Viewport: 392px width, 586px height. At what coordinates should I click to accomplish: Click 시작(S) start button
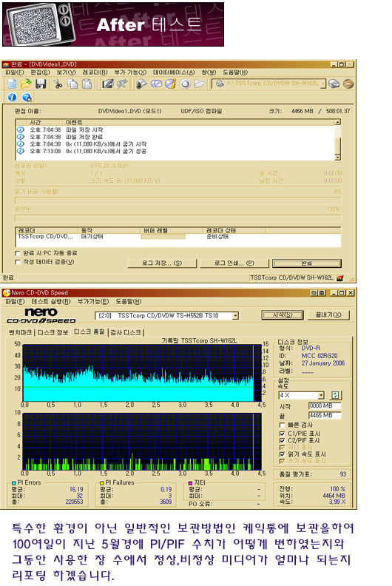point(283,315)
